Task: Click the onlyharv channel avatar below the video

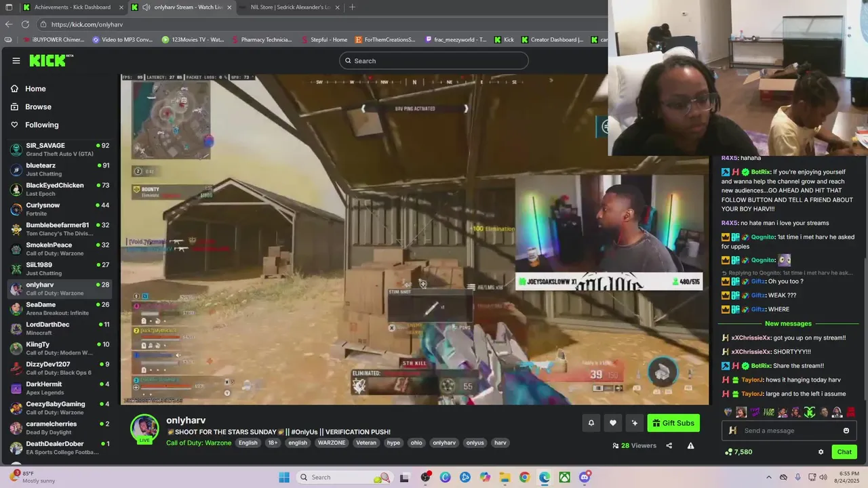Action: 144,428
